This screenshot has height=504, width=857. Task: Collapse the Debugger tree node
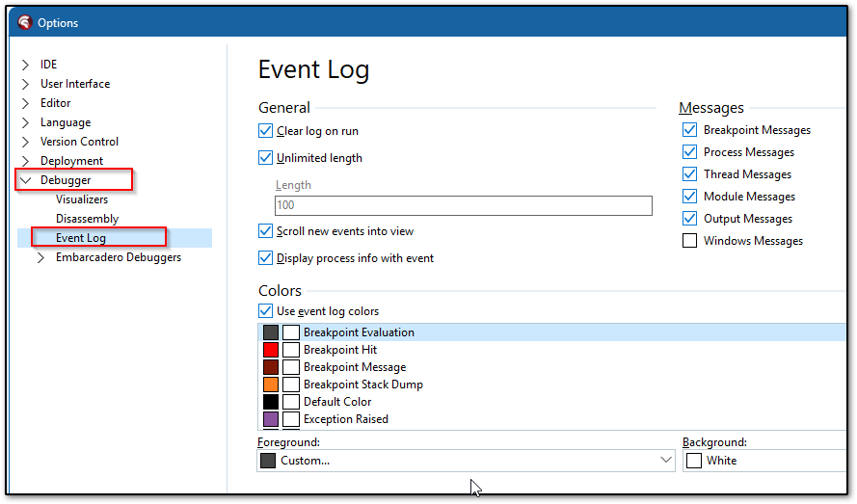click(x=26, y=180)
